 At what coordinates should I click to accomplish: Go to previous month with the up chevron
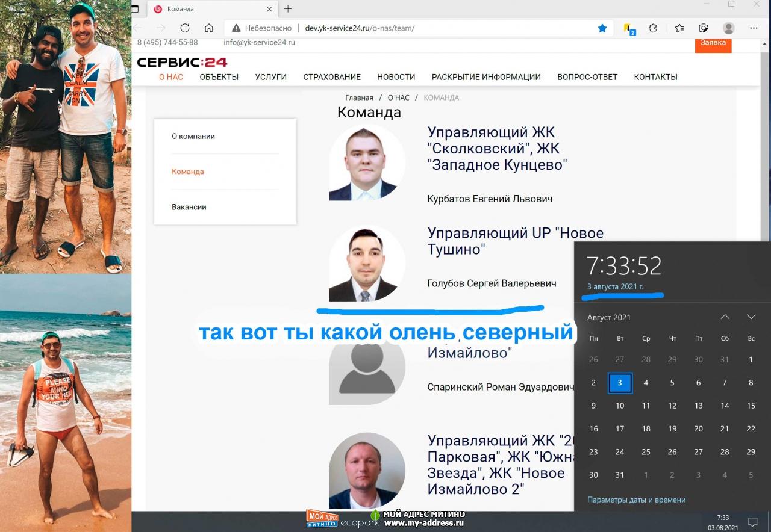(x=725, y=317)
